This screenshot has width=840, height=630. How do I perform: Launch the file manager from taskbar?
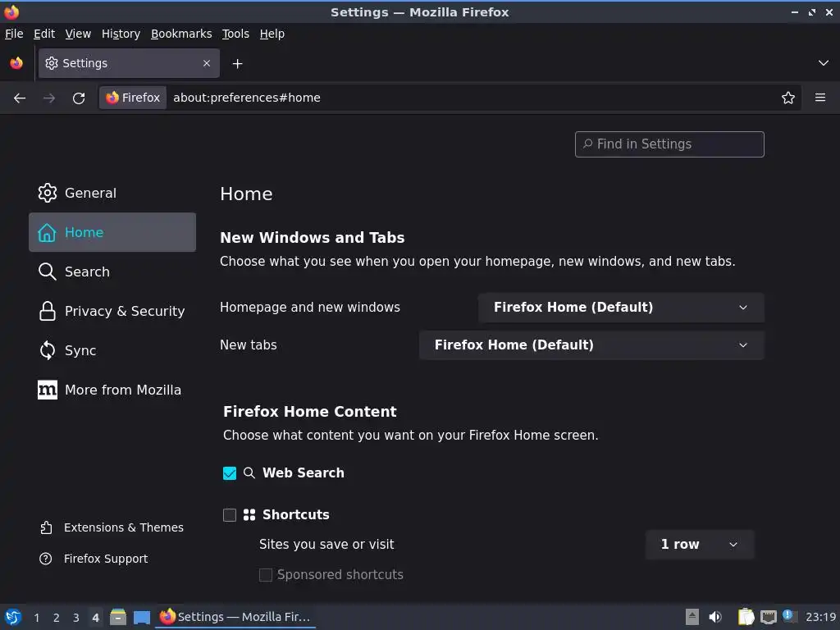pyautogui.click(x=118, y=617)
